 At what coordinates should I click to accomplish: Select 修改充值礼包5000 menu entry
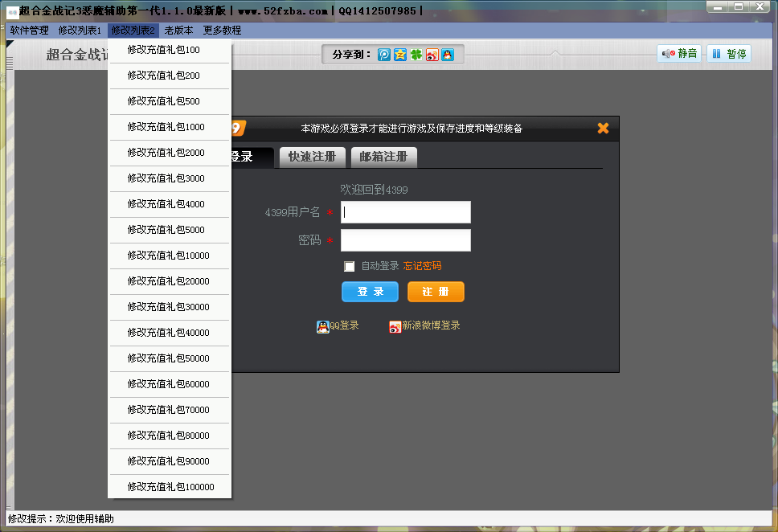[x=170, y=230]
